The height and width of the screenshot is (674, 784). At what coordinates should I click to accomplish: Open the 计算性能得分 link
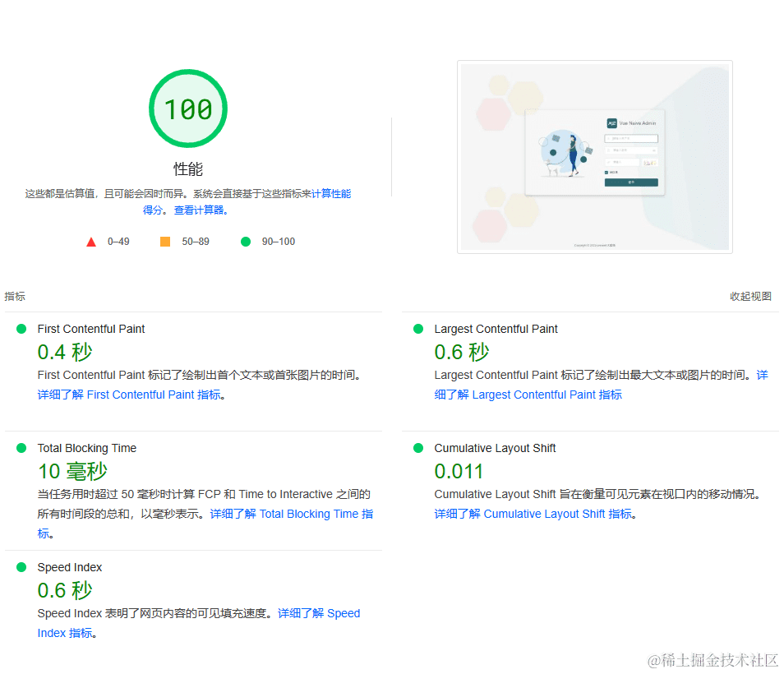pyautogui.click(x=330, y=194)
